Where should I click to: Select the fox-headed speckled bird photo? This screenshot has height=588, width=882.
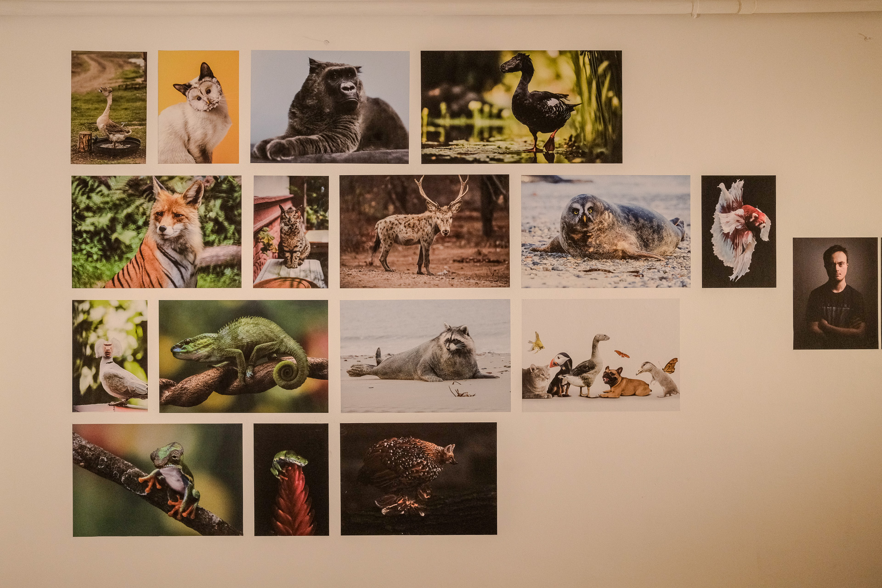[x=418, y=478]
